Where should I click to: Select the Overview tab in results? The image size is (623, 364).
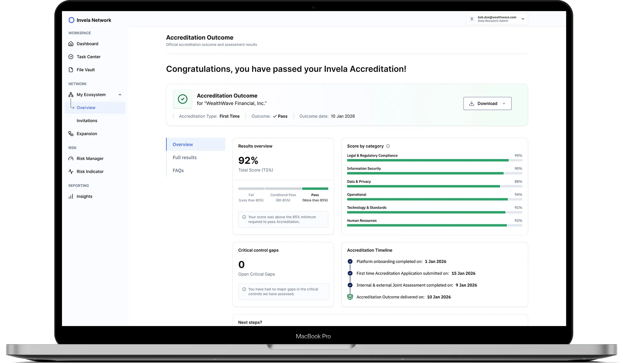[196, 144]
